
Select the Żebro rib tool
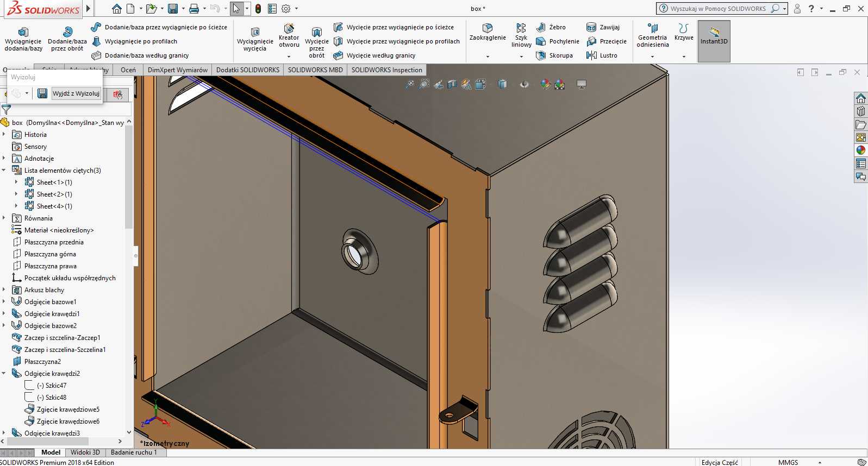551,27
